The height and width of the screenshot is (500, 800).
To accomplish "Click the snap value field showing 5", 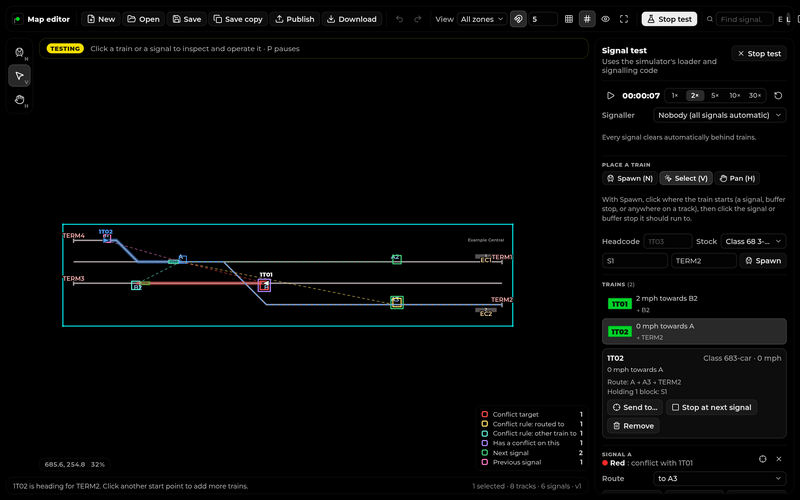I will (x=542, y=19).
